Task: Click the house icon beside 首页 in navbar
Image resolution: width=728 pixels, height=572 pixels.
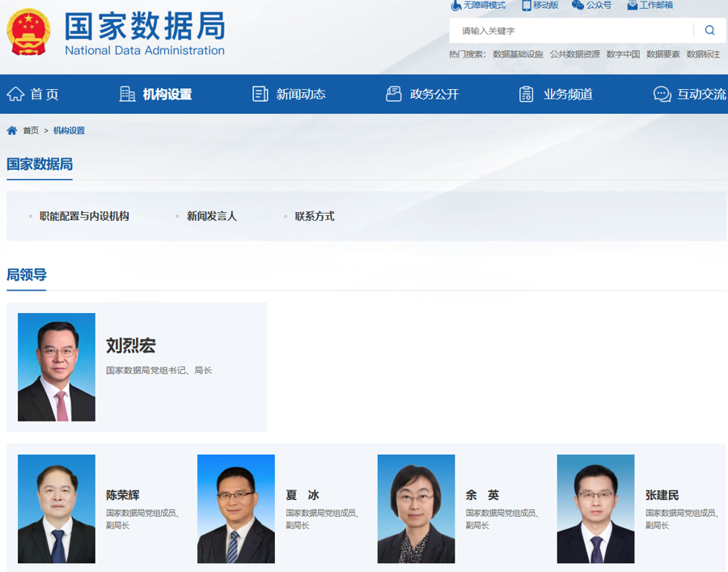Action: click(x=15, y=94)
